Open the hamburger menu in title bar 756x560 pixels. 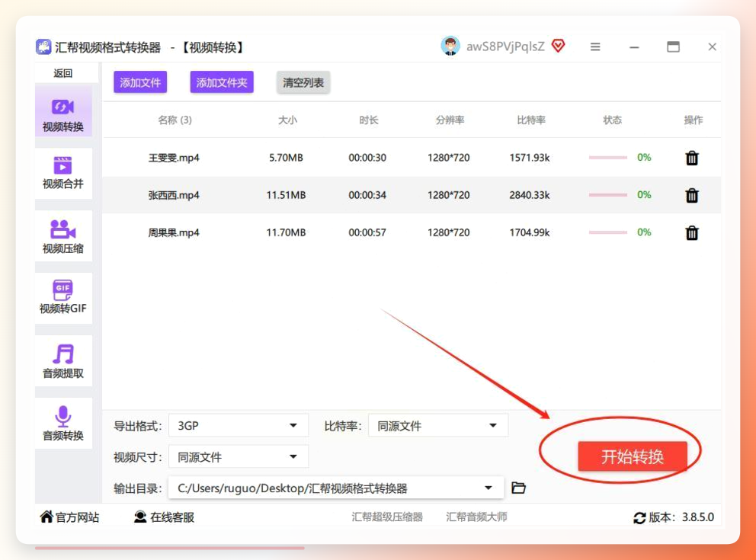point(595,46)
